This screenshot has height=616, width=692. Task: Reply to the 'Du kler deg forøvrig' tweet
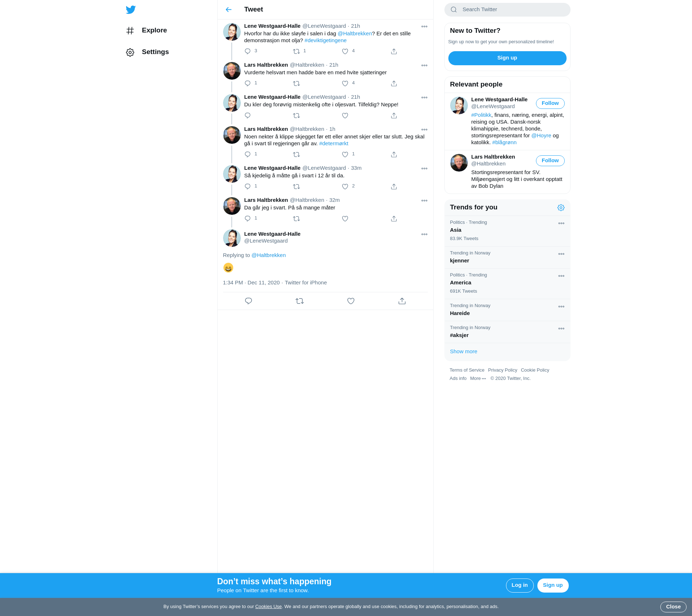pyautogui.click(x=248, y=115)
